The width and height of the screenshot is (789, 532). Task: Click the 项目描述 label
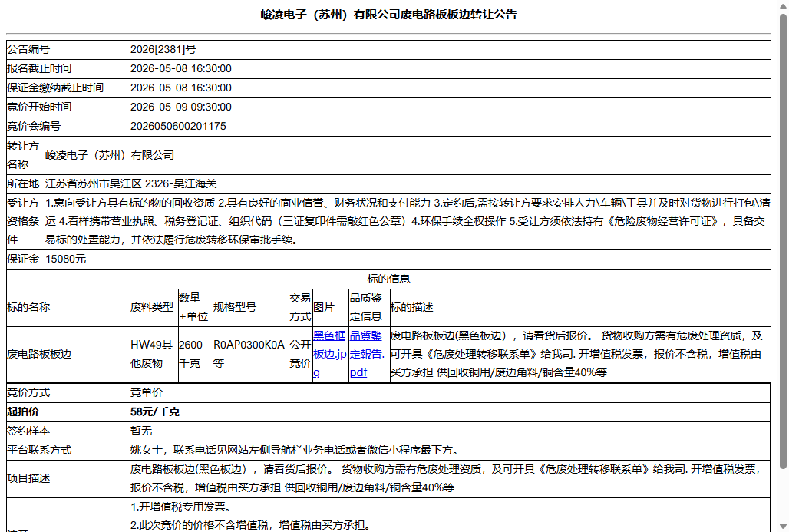pyautogui.click(x=28, y=479)
